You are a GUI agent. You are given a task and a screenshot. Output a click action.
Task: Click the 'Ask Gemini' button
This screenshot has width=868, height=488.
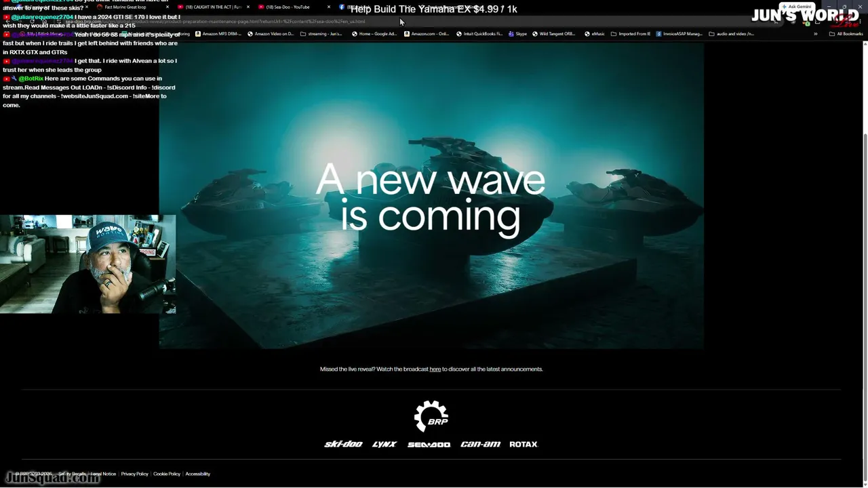point(797,7)
